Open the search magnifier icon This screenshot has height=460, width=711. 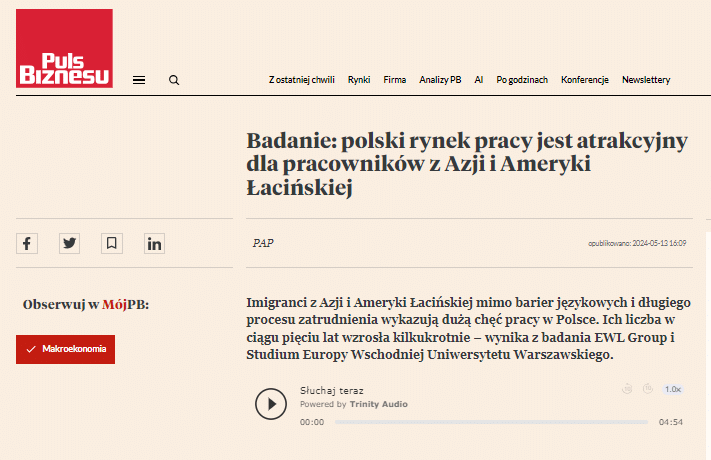click(x=174, y=80)
